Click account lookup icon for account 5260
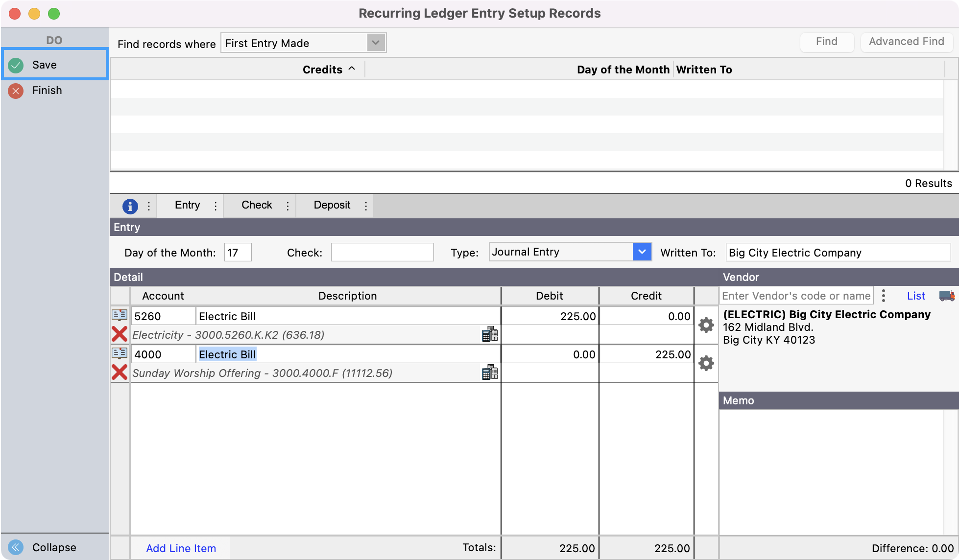 (x=120, y=315)
